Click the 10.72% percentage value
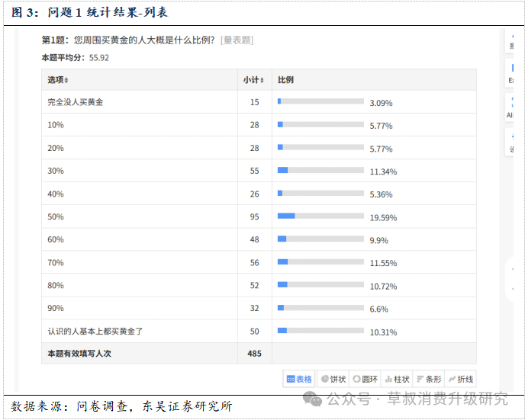Image resolution: width=525 pixels, height=420 pixels. [x=383, y=287]
